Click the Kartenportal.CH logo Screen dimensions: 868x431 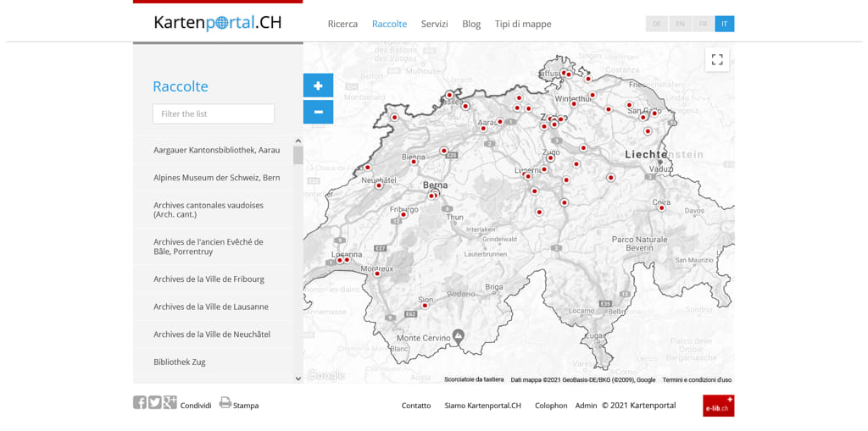(218, 23)
